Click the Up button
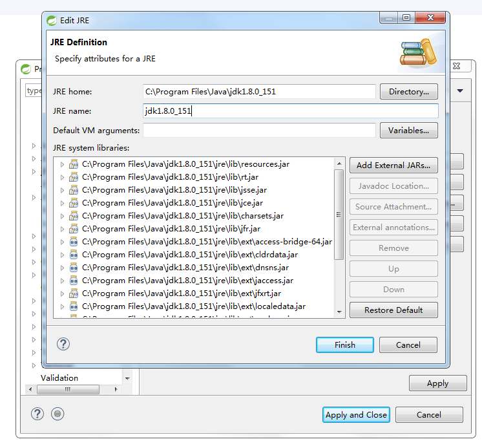Screen dimensions: 482x448 pyautogui.click(x=393, y=269)
